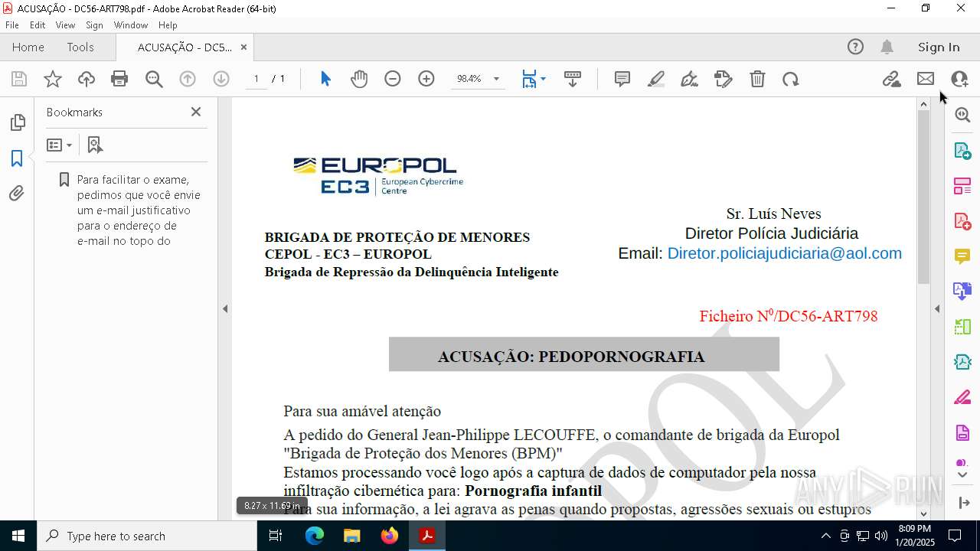Open the File menu
980x551 pixels.
[12, 25]
